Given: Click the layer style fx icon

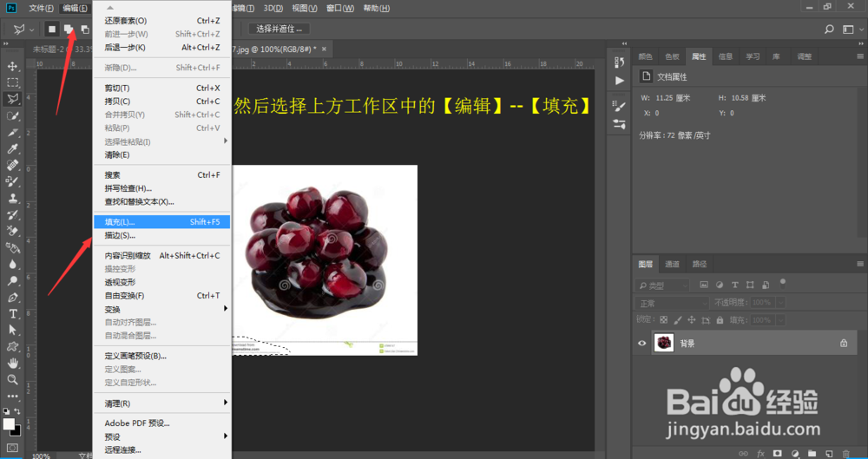Looking at the screenshot, I should tap(760, 454).
